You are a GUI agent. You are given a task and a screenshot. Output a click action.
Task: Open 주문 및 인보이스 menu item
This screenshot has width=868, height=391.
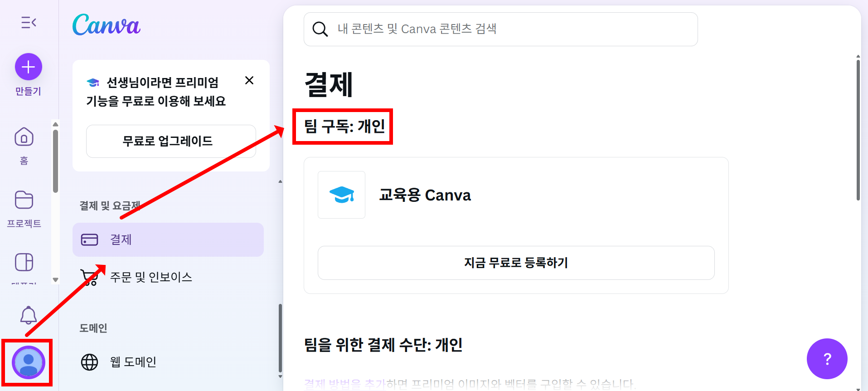point(168,277)
